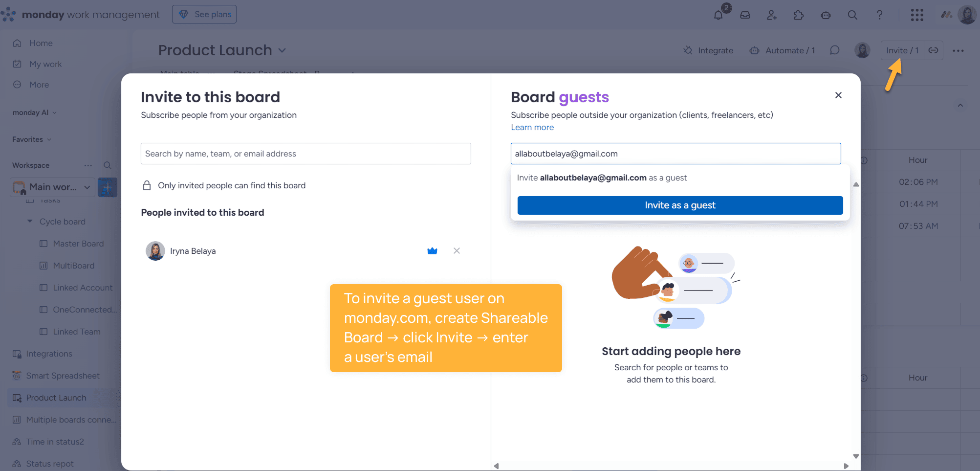Image resolution: width=980 pixels, height=471 pixels.
Task: Collapse the Cycle board folder
Action: click(x=30, y=222)
